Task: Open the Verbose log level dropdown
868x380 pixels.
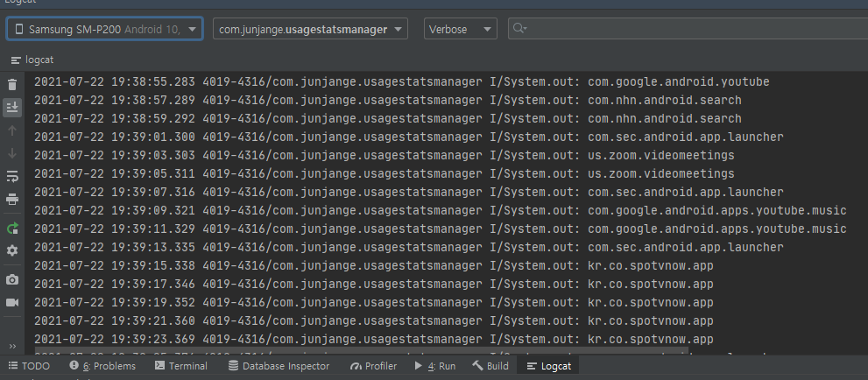Action: [461, 29]
